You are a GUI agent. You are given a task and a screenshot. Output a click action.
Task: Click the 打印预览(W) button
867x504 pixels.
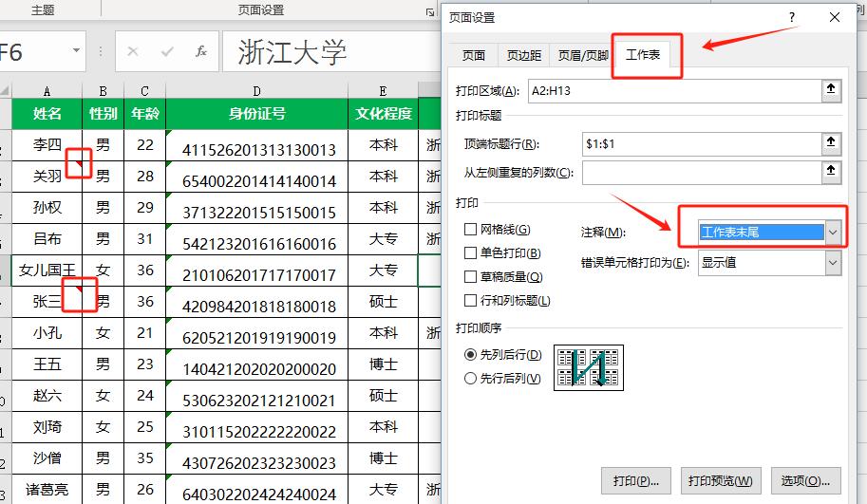click(x=721, y=481)
